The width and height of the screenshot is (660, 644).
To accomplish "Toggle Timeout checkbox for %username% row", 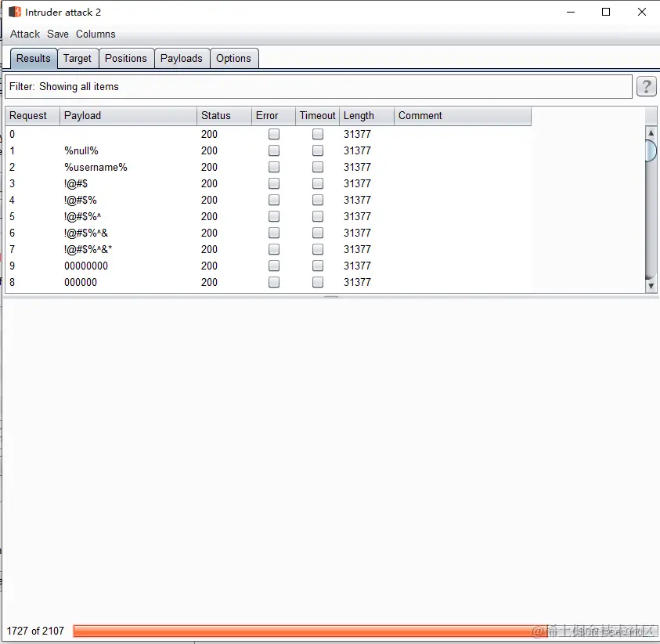I will 318,167.
